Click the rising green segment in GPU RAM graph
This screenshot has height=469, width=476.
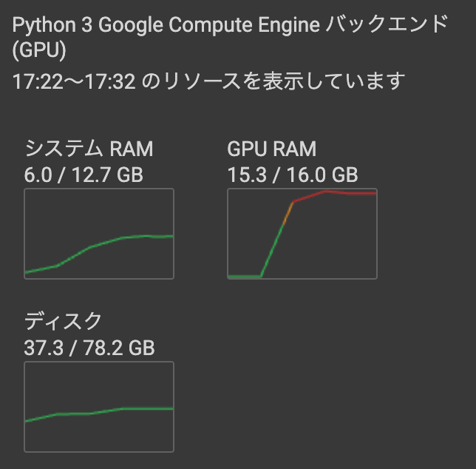[272, 245]
